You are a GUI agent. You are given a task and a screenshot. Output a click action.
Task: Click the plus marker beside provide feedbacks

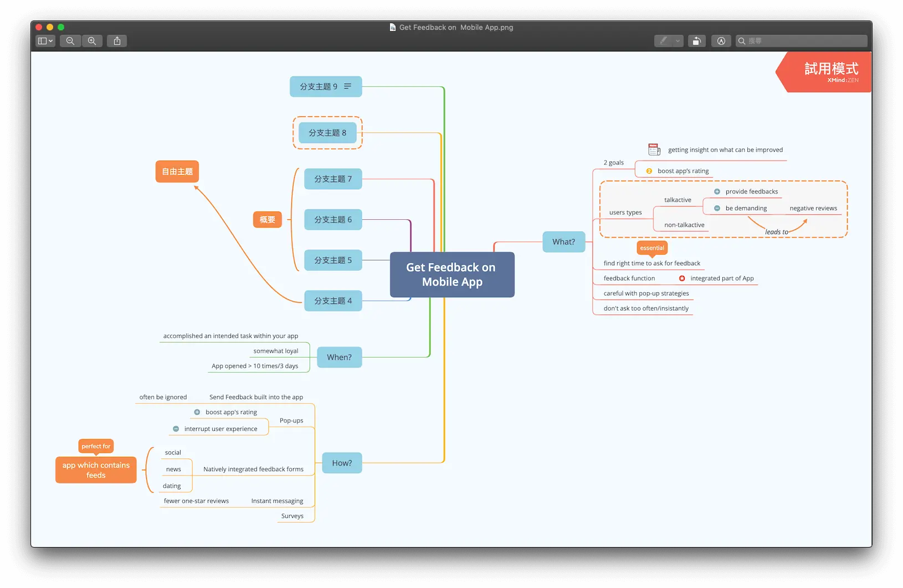[x=717, y=192]
